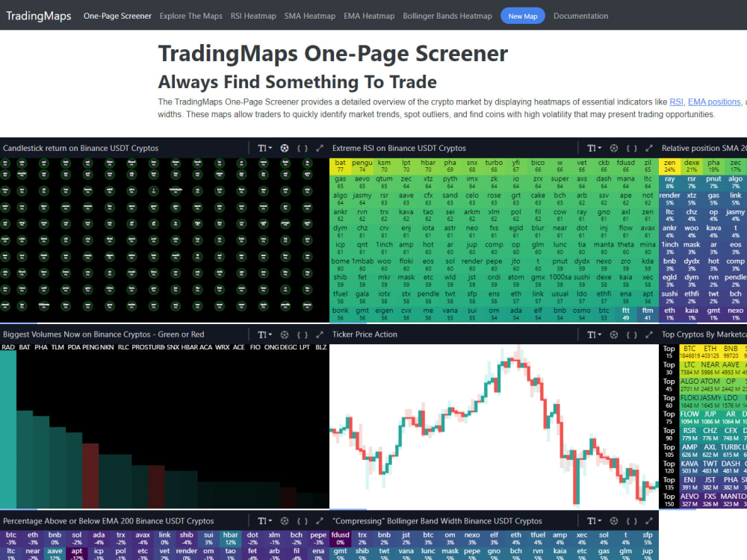This screenshot has height=560, width=747.
Task: Click the FLOKI cell in Top 60 row
Action: click(x=689, y=401)
